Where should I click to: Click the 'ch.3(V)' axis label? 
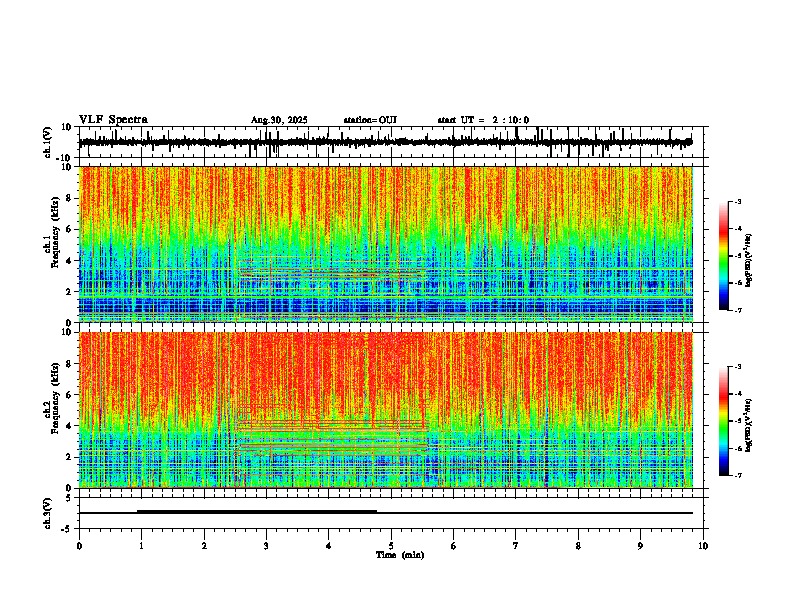click(48, 513)
